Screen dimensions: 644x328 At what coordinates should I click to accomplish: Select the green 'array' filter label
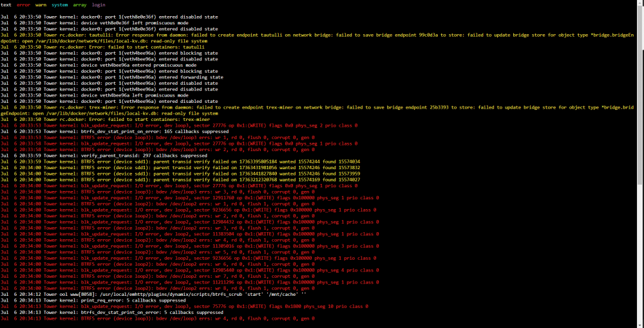click(80, 5)
